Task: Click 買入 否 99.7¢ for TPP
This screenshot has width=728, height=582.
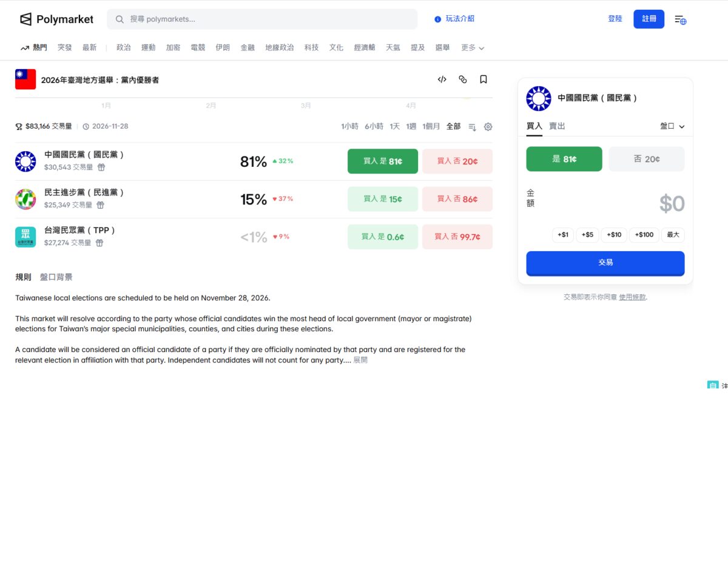Action: (457, 237)
